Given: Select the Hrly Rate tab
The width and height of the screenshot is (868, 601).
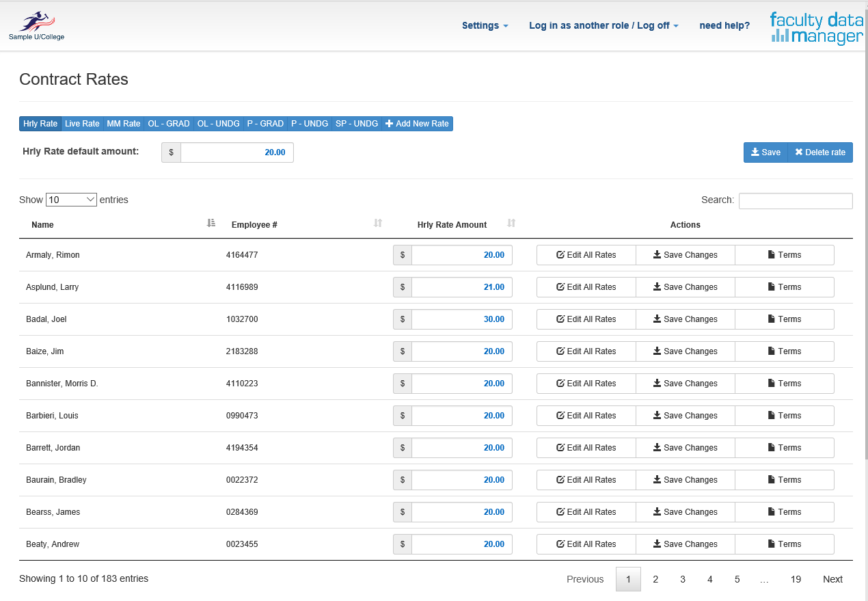Looking at the screenshot, I should point(40,124).
